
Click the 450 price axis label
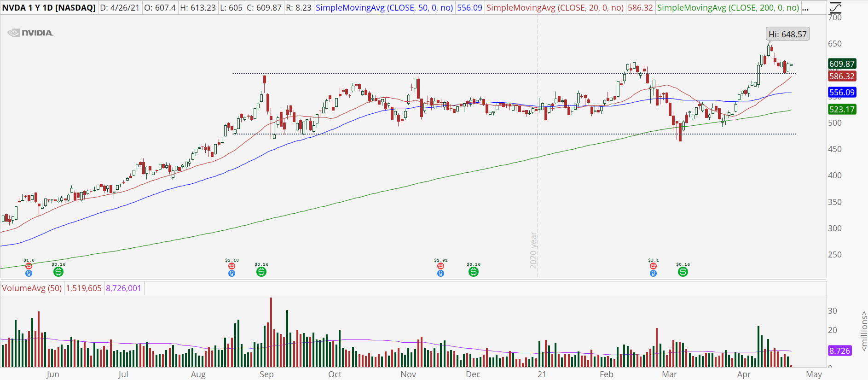pos(835,149)
